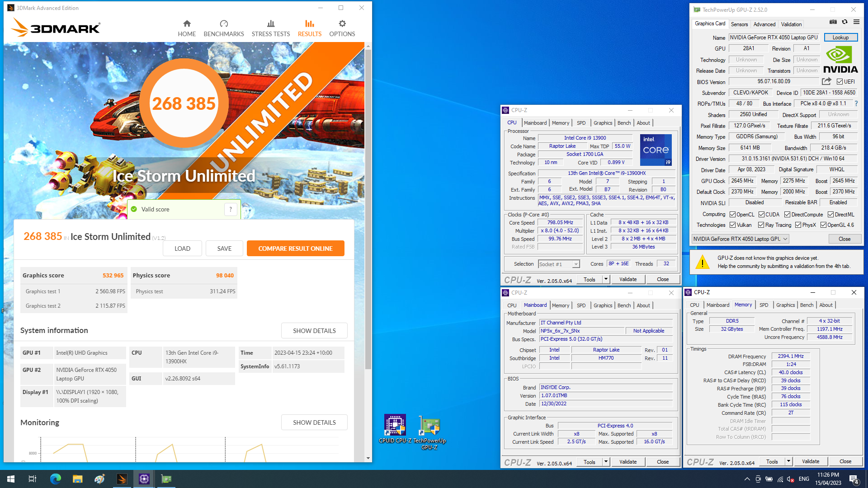Expand Tools dropdown arrow in CPU-Z Memory window

coord(788,461)
